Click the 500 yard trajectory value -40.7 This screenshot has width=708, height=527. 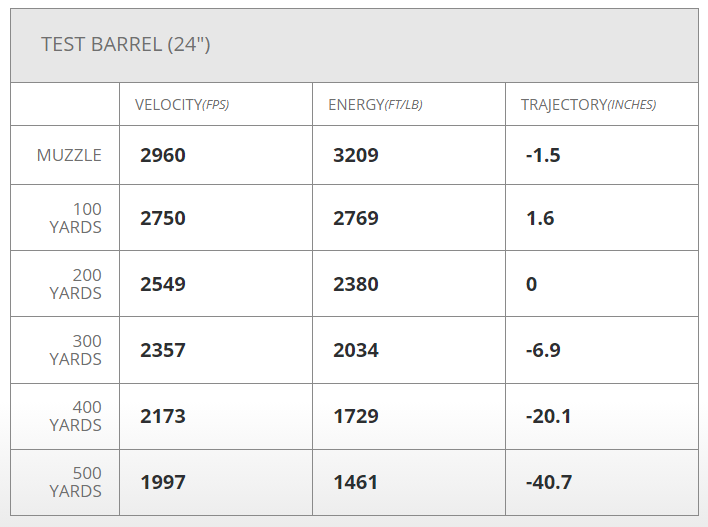pos(548,482)
